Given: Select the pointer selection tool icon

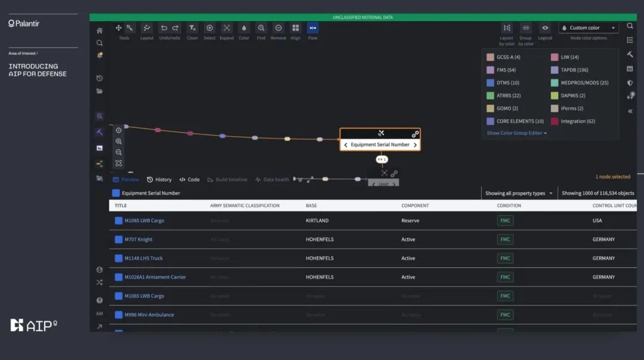Looking at the screenshot, I should [130, 27].
